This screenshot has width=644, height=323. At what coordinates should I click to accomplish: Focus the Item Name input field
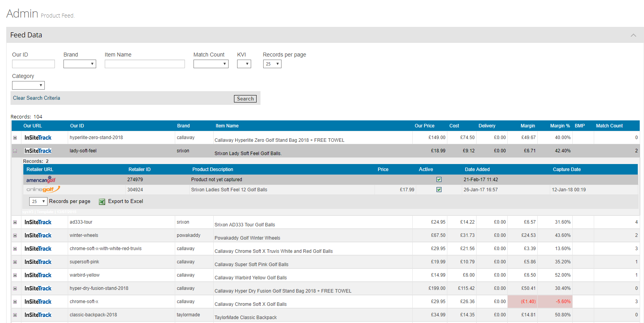tap(145, 64)
